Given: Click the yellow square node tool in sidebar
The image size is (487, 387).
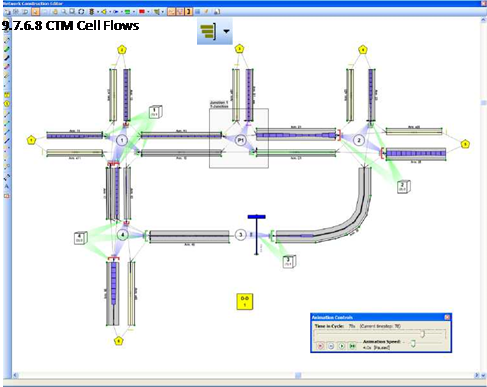Looking at the screenshot, I should tap(7, 95).
